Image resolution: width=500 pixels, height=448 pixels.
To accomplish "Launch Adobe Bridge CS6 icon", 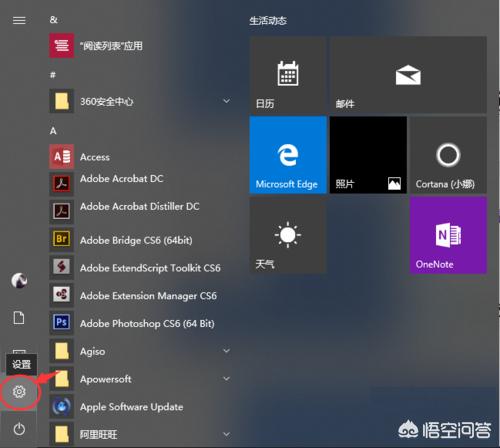I will (62, 239).
